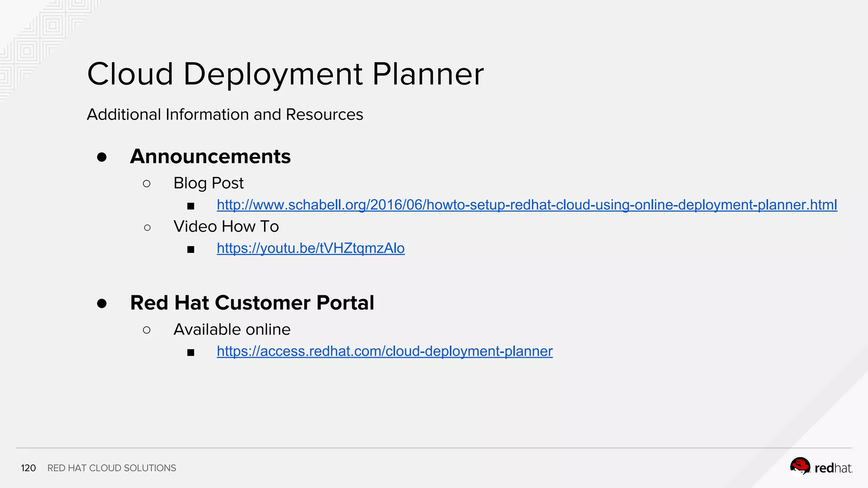The image size is (868, 488).
Task: Click the 'Blog Post' bullet text
Action: point(209,183)
